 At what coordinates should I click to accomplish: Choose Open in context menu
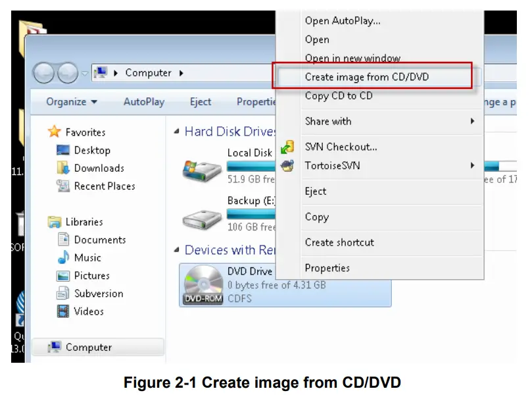(x=317, y=39)
